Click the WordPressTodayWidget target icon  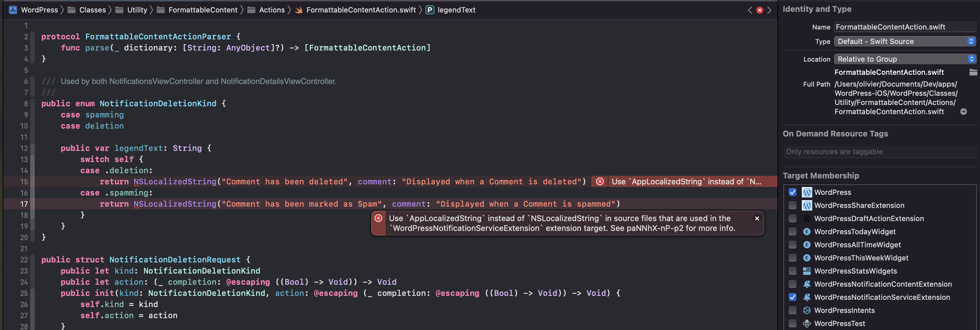807,232
